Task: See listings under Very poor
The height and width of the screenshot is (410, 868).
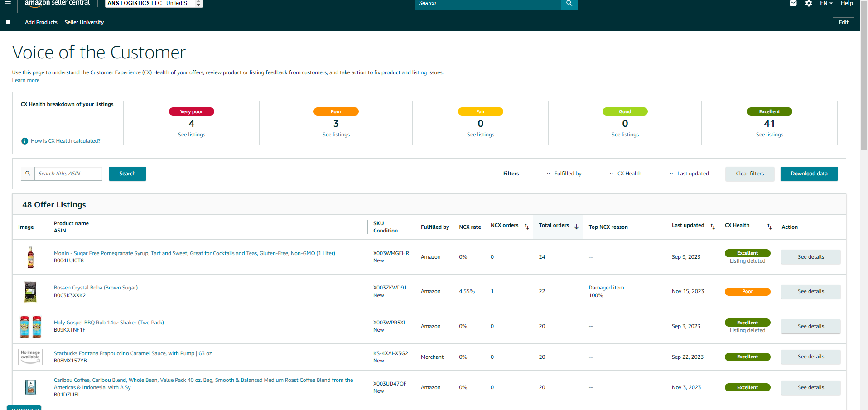Action: coord(192,135)
